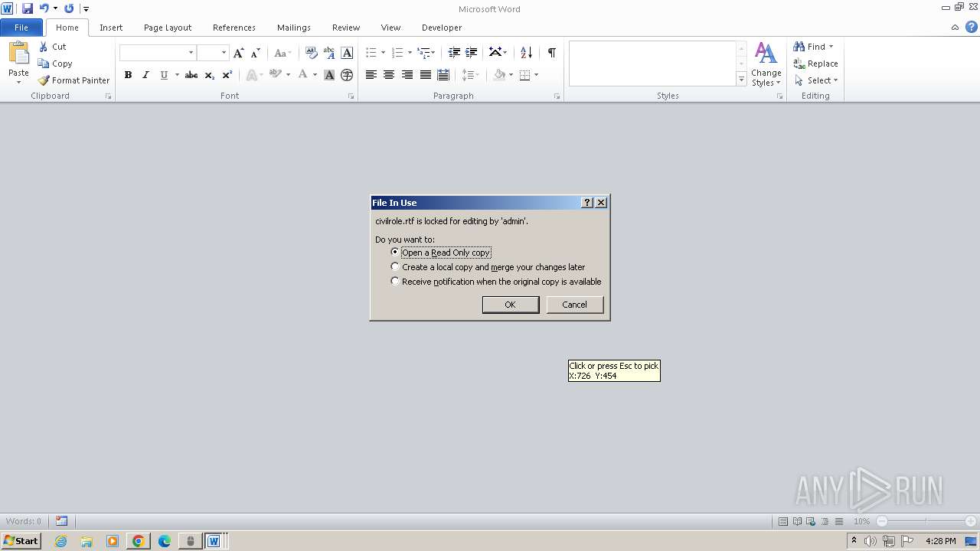
Task: Open the font size dropdown
Action: click(224, 53)
